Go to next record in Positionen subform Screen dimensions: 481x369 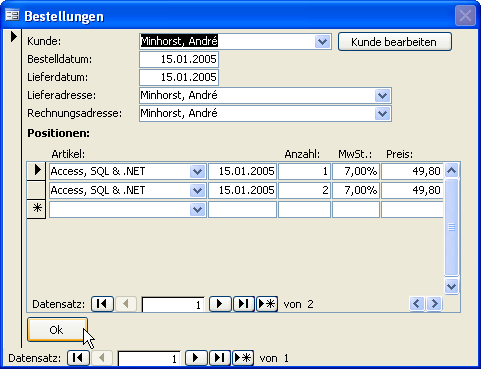220,304
